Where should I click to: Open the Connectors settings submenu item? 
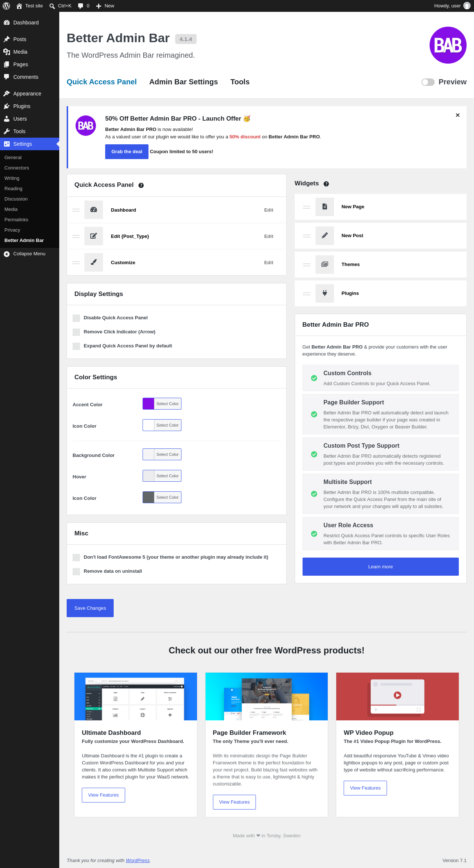coord(30,168)
